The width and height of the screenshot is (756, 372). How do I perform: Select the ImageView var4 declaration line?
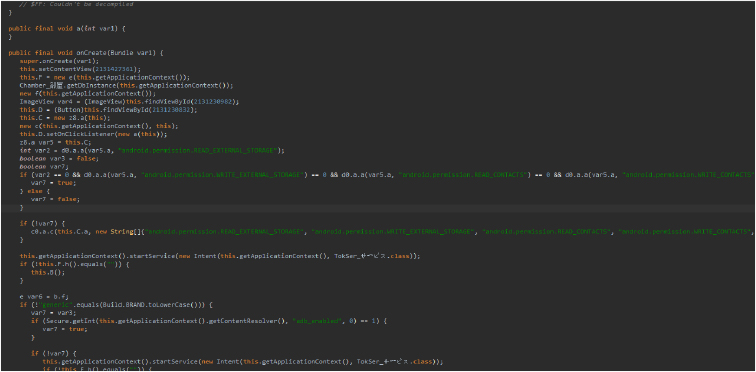click(x=129, y=102)
